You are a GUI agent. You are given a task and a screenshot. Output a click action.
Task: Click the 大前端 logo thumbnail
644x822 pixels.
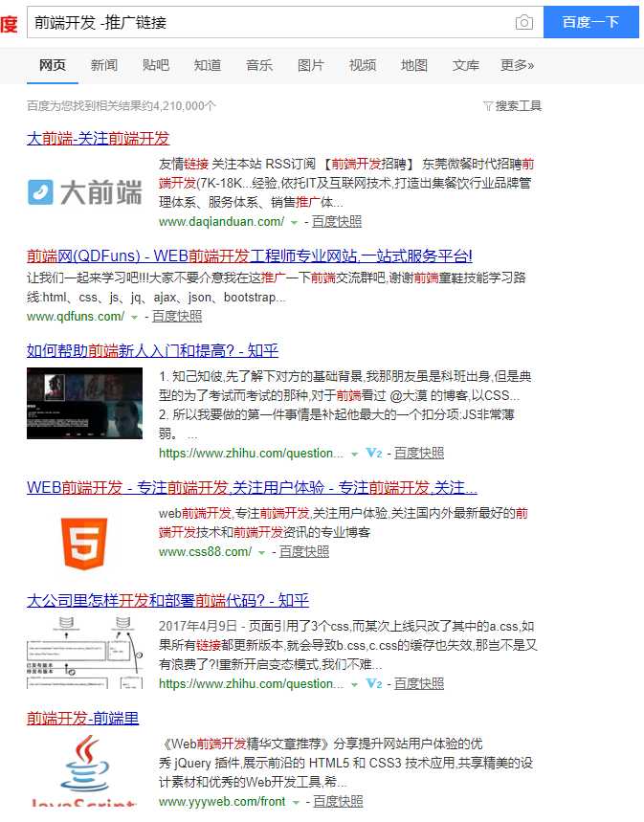84,192
